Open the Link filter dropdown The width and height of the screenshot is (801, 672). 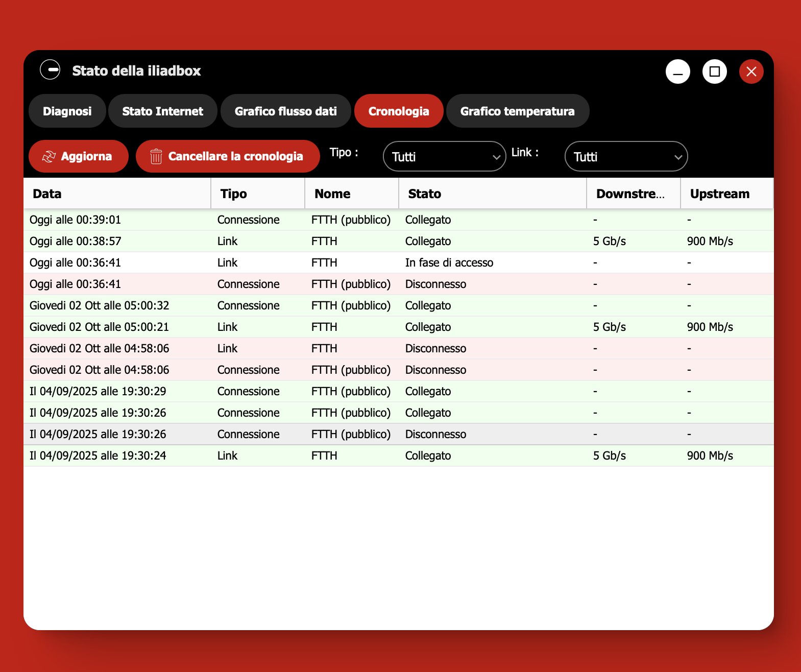point(626,157)
